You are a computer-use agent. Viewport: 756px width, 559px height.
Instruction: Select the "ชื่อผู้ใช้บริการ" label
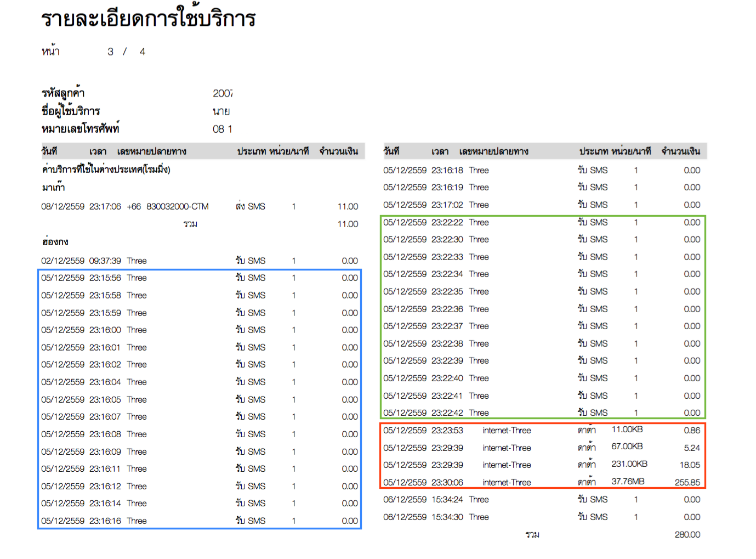pyautogui.click(x=71, y=111)
